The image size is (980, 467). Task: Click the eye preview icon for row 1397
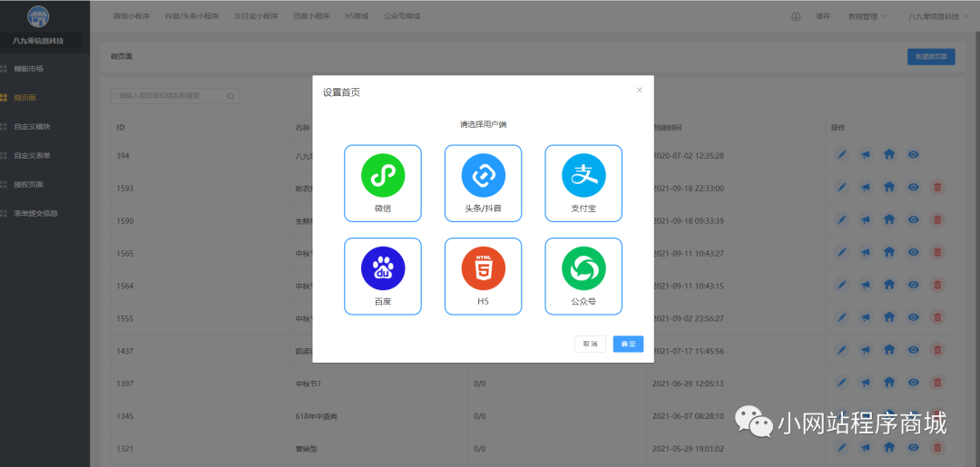(913, 382)
